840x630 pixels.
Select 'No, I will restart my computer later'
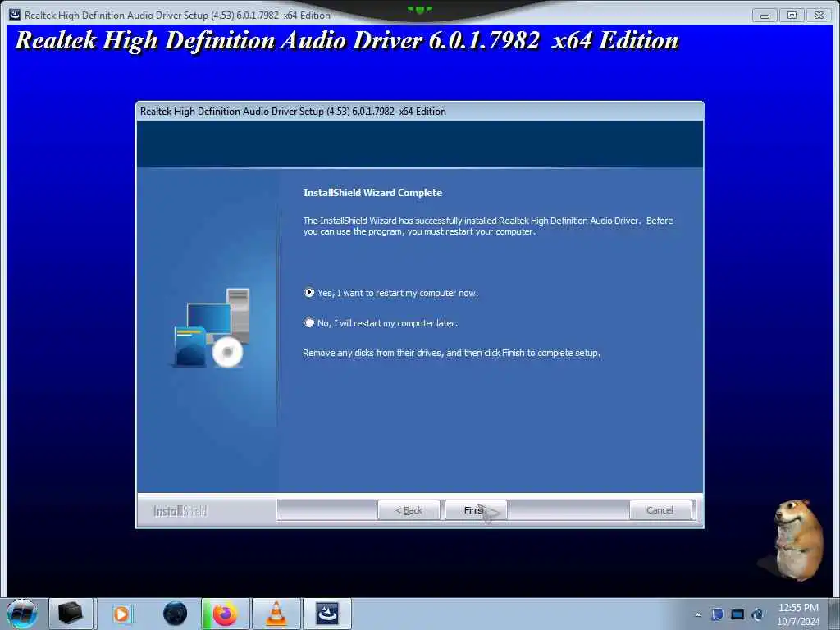(x=381, y=323)
